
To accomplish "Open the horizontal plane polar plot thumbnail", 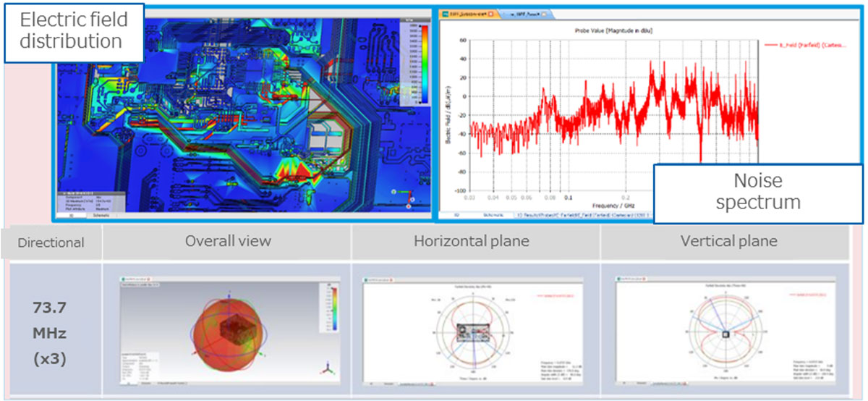I will pyautogui.click(x=475, y=332).
